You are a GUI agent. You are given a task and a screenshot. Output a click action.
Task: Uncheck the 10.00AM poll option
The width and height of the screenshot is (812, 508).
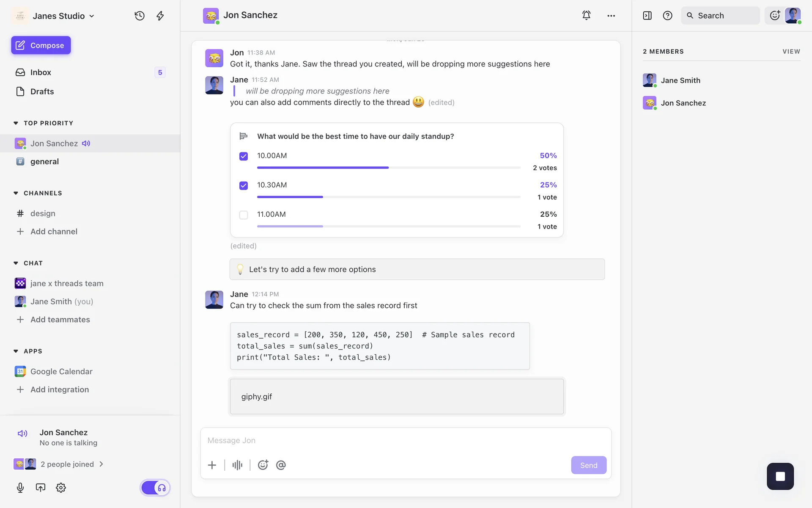click(x=244, y=156)
